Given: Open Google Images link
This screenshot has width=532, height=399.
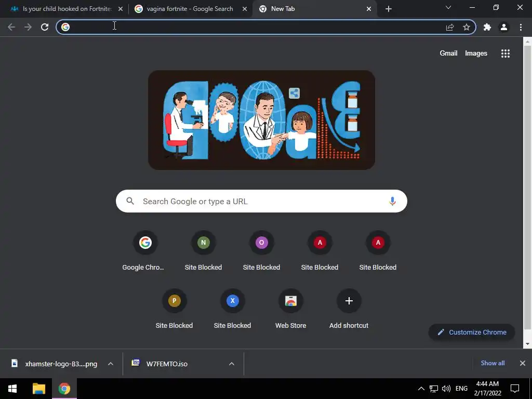Looking at the screenshot, I should pos(476,54).
